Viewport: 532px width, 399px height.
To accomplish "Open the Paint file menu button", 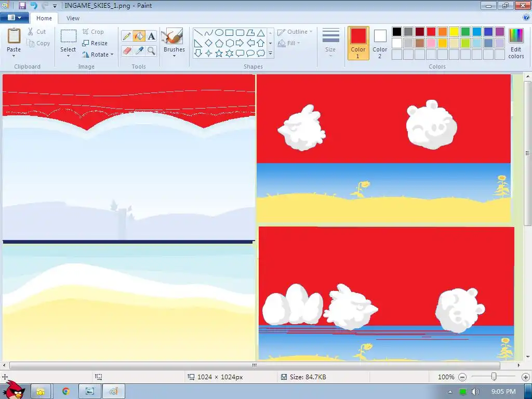I will click(14, 18).
